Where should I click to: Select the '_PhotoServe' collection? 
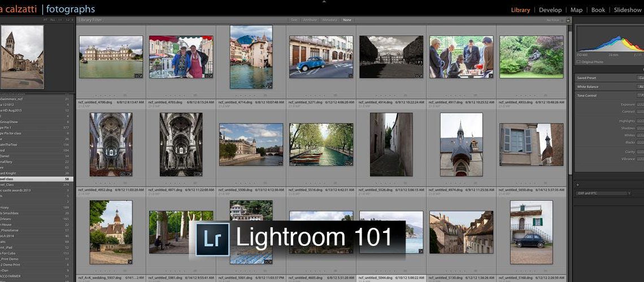click(37, 230)
